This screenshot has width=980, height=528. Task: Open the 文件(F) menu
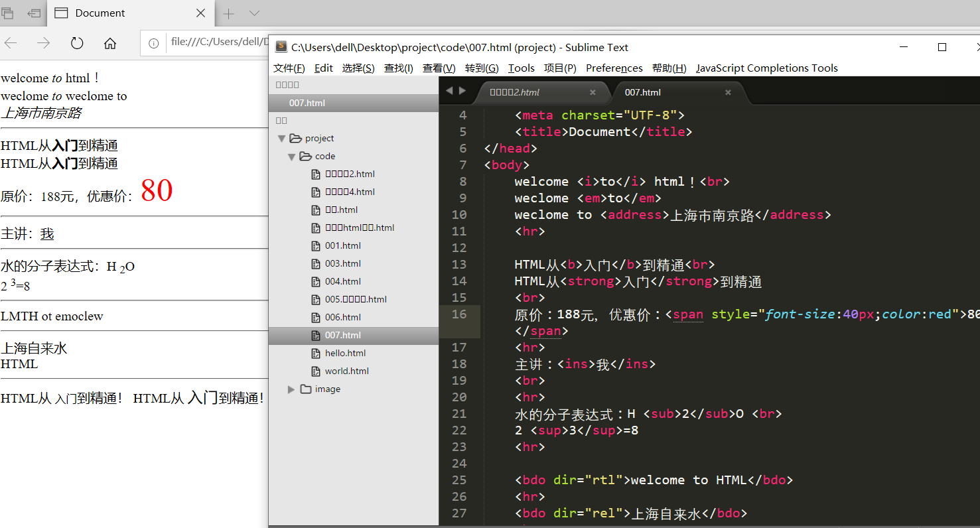[x=289, y=68]
